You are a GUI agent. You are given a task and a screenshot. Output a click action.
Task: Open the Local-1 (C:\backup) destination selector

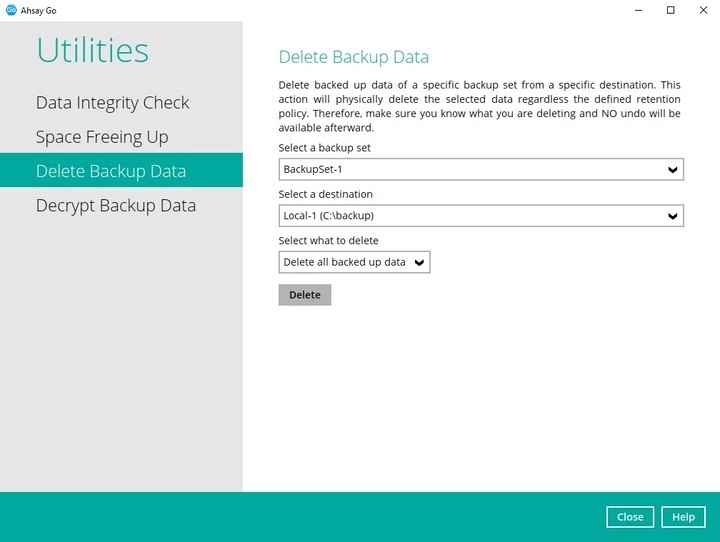coord(481,216)
